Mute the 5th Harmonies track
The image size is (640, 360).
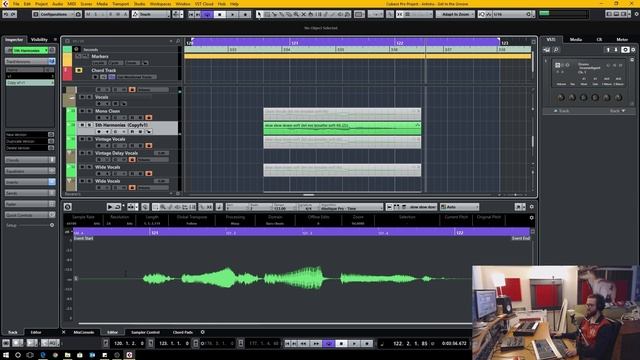pos(82,125)
